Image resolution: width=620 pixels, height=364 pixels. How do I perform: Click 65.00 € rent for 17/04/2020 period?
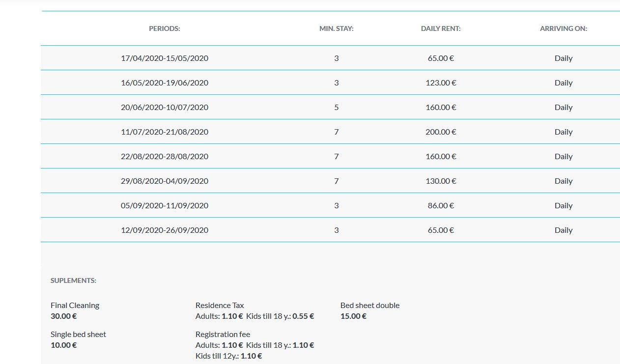point(441,58)
